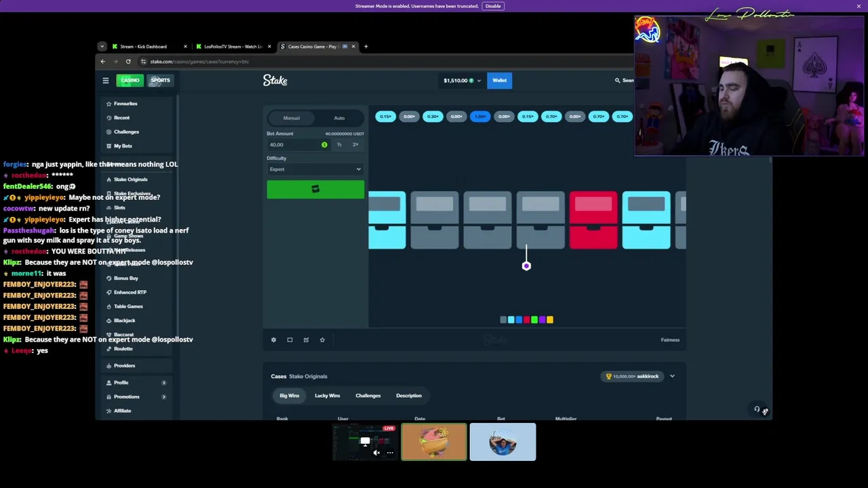Disable Streamer Mode
The width and height of the screenshot is (868, 488).
[493, 6]
